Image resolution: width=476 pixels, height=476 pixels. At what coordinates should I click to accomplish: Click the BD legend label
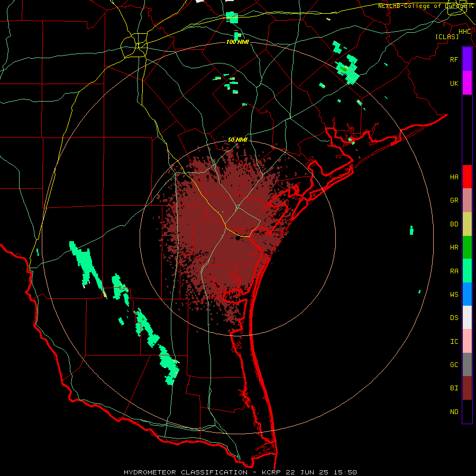tap(454, 224)
